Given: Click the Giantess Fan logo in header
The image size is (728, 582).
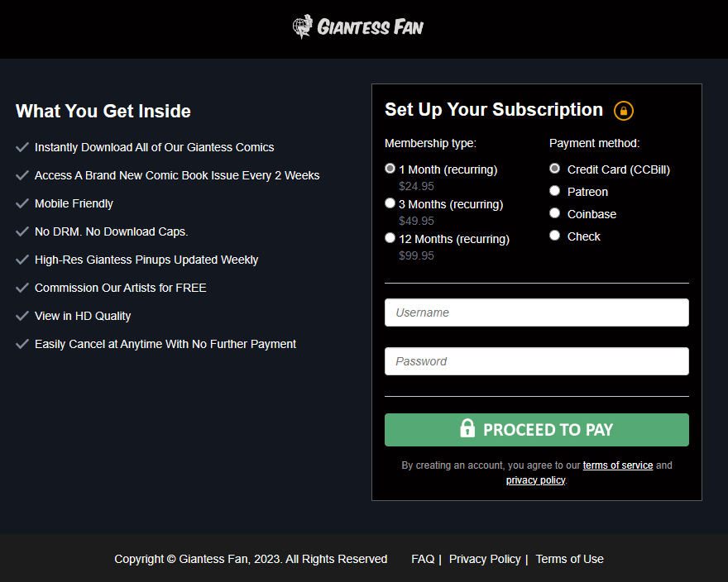Looking at the screenshot, I should (358, 27).
